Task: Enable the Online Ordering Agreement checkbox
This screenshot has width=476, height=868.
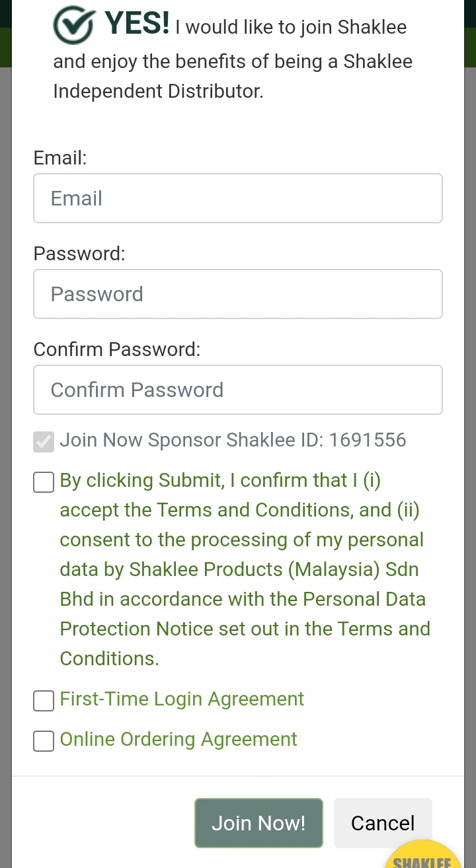Action: click(44, 741)
